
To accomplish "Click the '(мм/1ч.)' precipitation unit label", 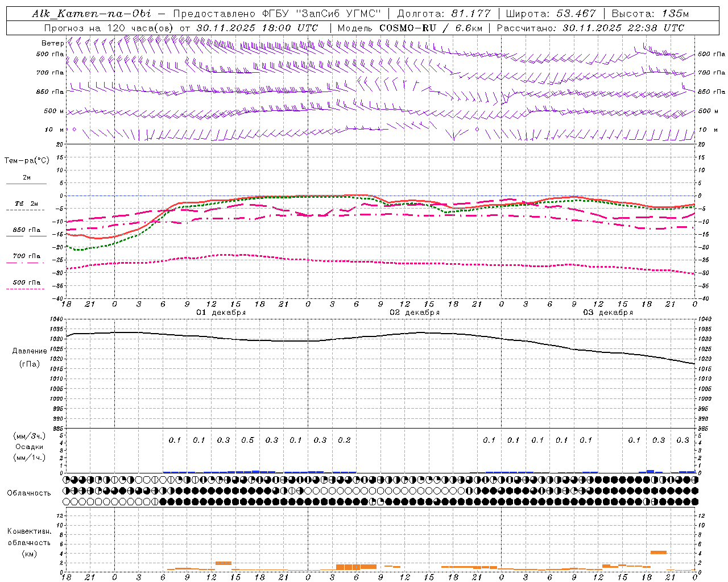I will [x=30, y=458].
